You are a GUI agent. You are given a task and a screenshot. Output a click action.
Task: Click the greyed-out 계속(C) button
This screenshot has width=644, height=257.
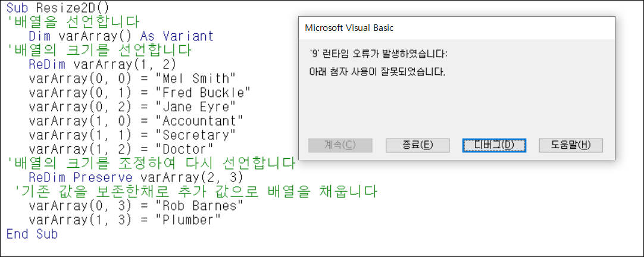(x=340, y=145)
